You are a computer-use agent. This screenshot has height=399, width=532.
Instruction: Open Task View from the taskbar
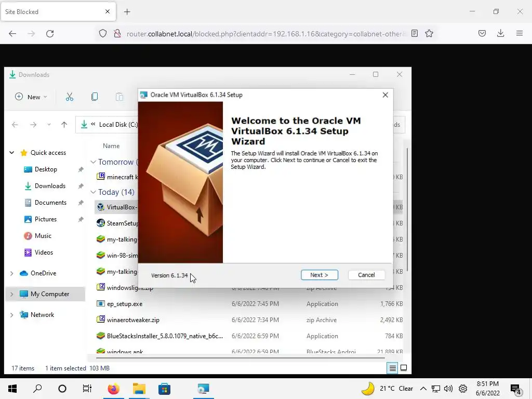tap(87, 389)
